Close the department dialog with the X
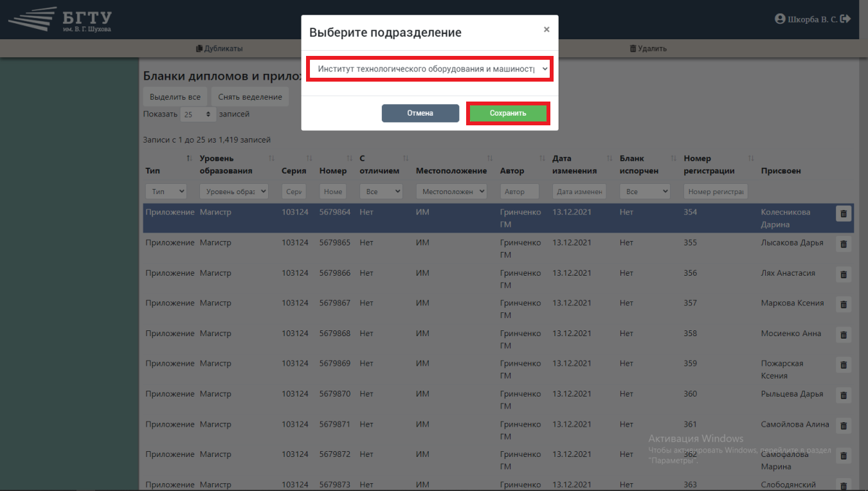The height and width of the screenshot is (491, 868). coord(547,30)
